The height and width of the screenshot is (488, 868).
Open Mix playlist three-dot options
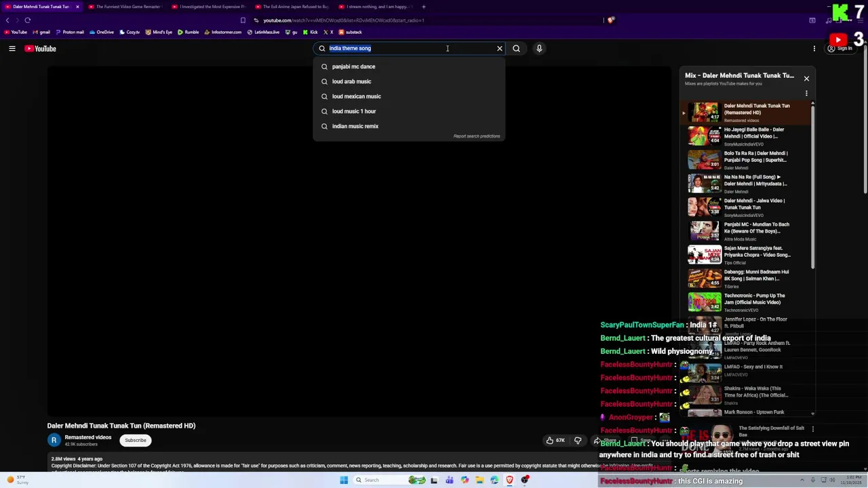click(806, 94)
